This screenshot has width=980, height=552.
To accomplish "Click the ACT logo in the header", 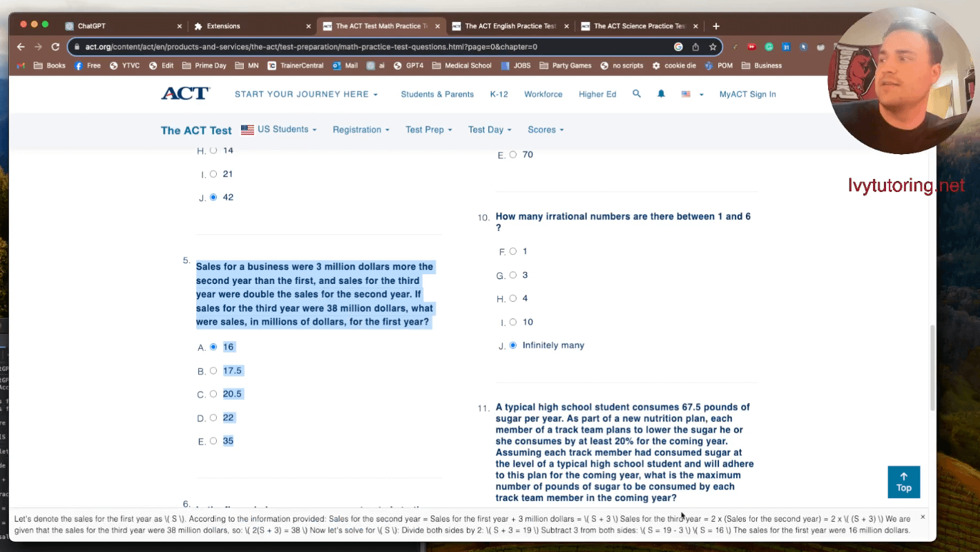I will click(x=185, y=94).
